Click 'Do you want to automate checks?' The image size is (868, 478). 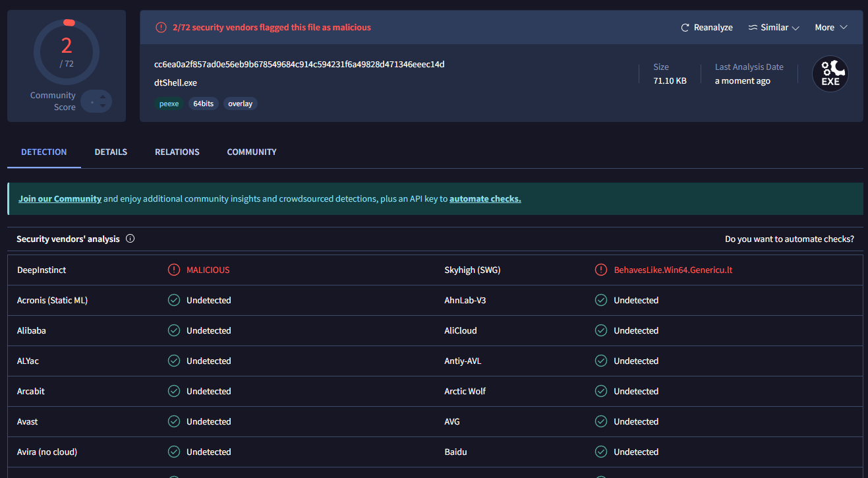coord(790,239)
